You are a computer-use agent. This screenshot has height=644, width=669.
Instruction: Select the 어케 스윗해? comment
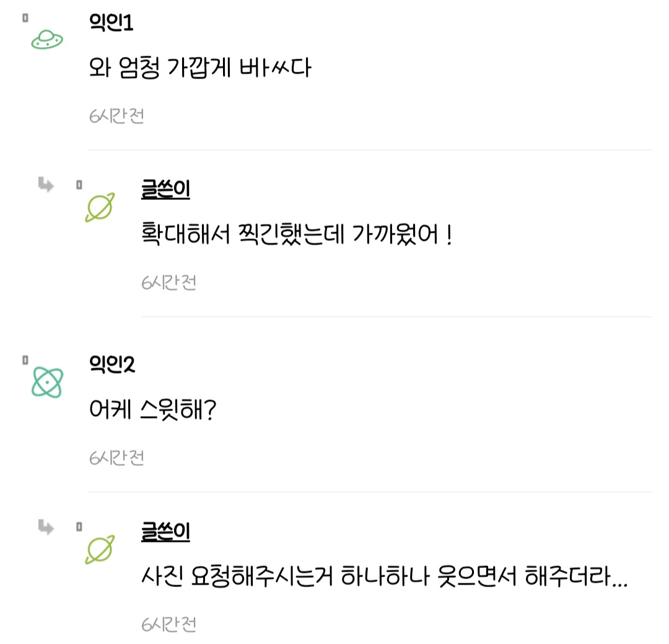152,409
